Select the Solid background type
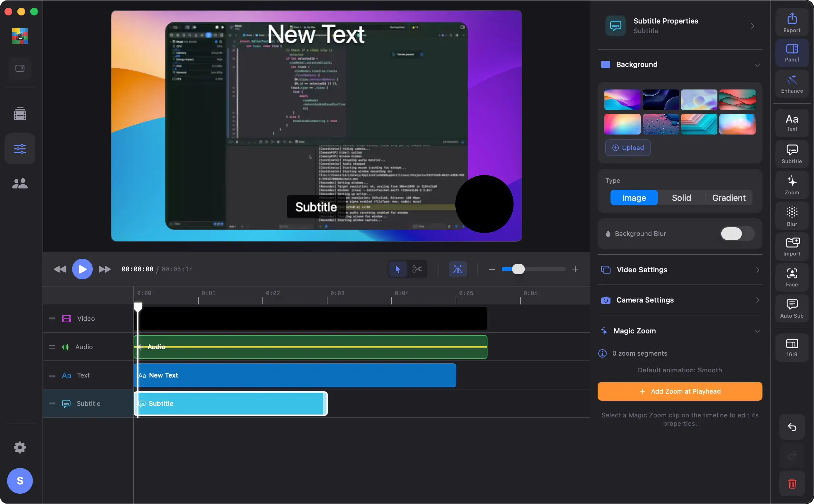Screen dimensions: 814x504 [x=681, y=198]
